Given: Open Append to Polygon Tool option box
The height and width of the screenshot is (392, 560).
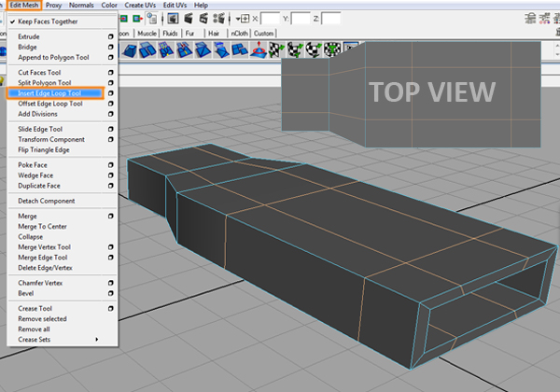Looking at the screenshot, I should pos(111,57).
